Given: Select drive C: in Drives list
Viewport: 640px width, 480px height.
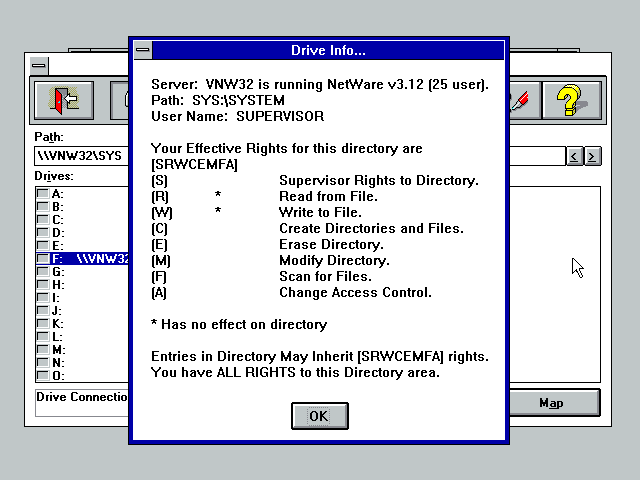Looking at the screenshot, I should click(x=82, y=220).
